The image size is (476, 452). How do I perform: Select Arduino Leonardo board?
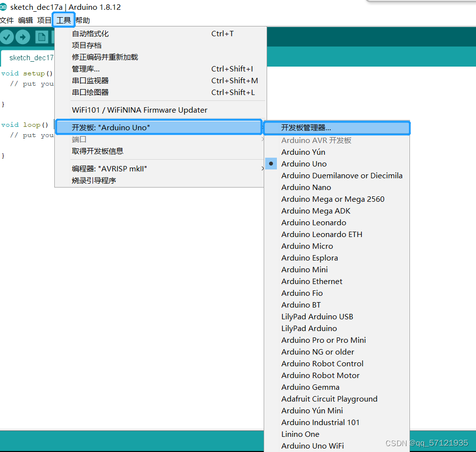tap(337, 222)
